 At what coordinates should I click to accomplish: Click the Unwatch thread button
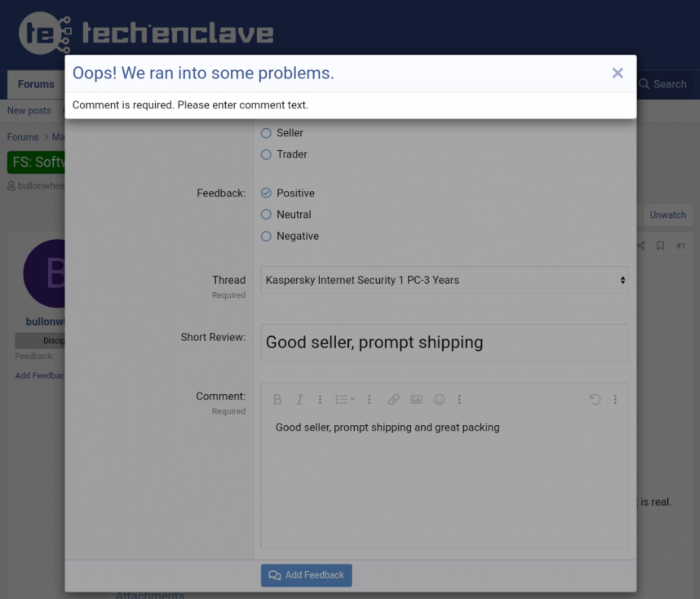pos(667,215)
